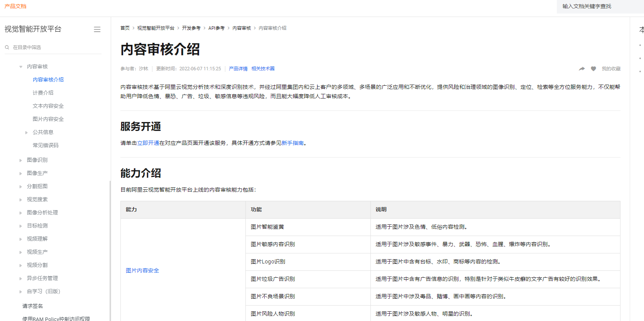Go to API参考 breadcrumb

(x=216, y=28)
